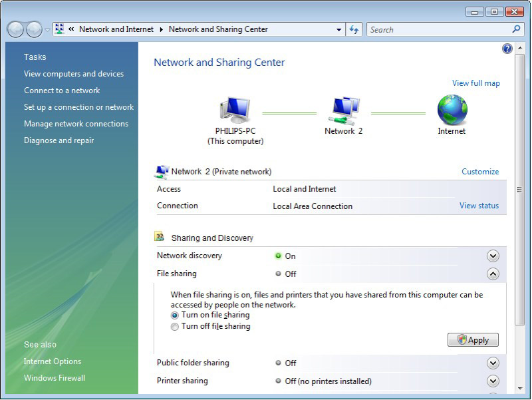Open Internet Options link
This screenshot has width=532, height=400.
coord(53,361)
